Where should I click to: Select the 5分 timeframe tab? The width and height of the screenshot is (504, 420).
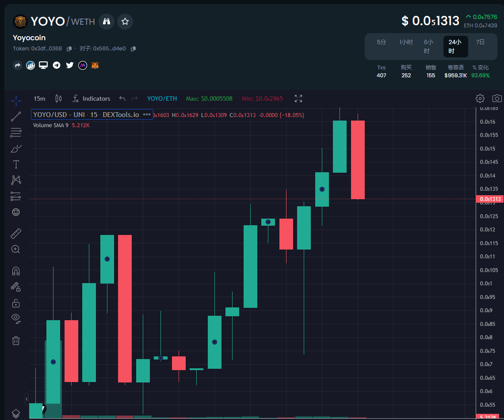(381, 42)
